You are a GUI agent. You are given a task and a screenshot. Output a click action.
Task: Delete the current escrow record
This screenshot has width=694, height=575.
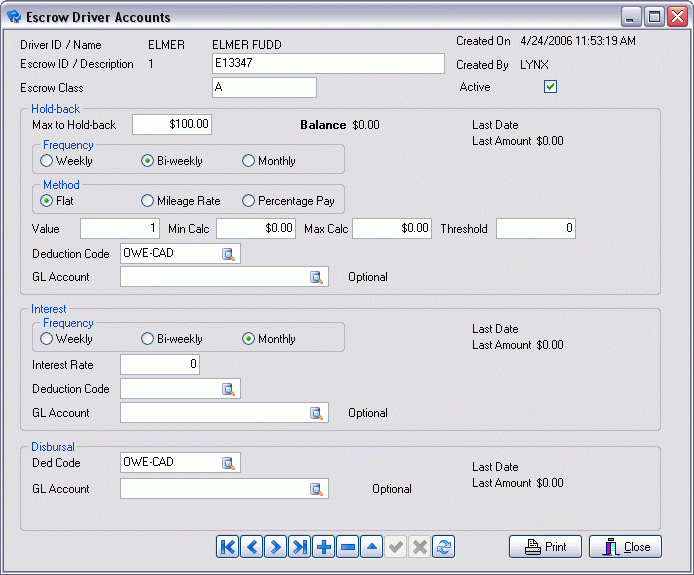coord(347,547)
